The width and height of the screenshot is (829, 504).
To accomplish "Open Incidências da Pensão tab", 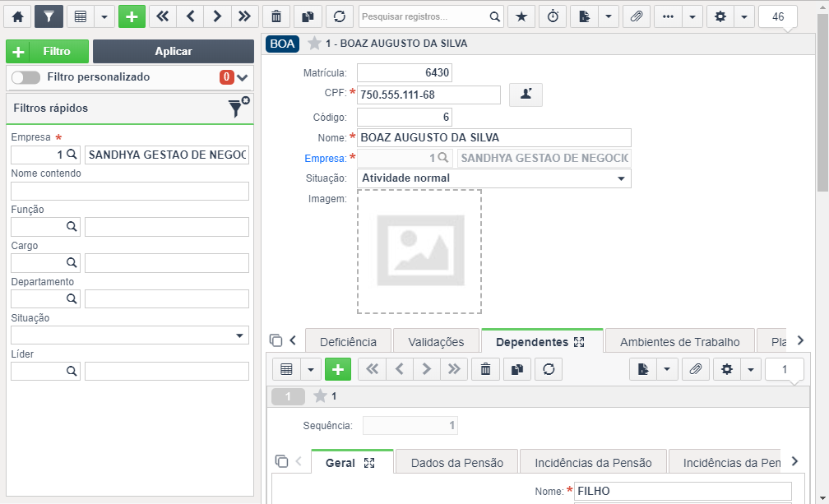I will 593,463.
